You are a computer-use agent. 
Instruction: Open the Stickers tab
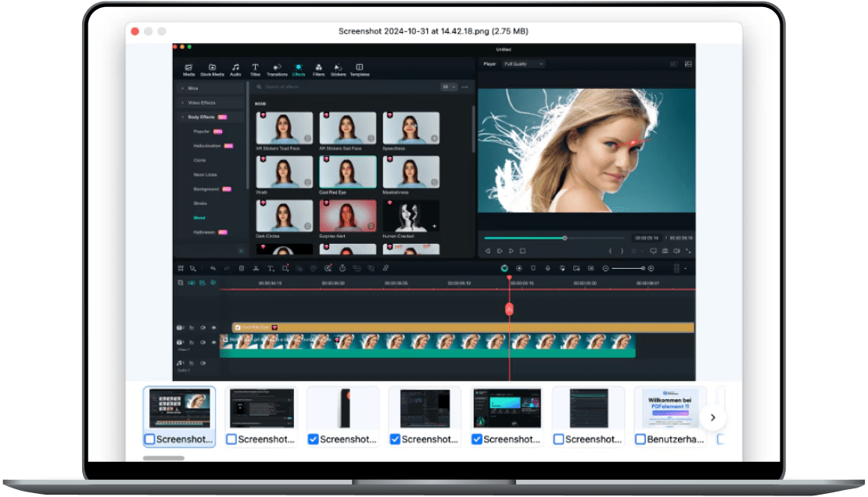pos(339,70)
